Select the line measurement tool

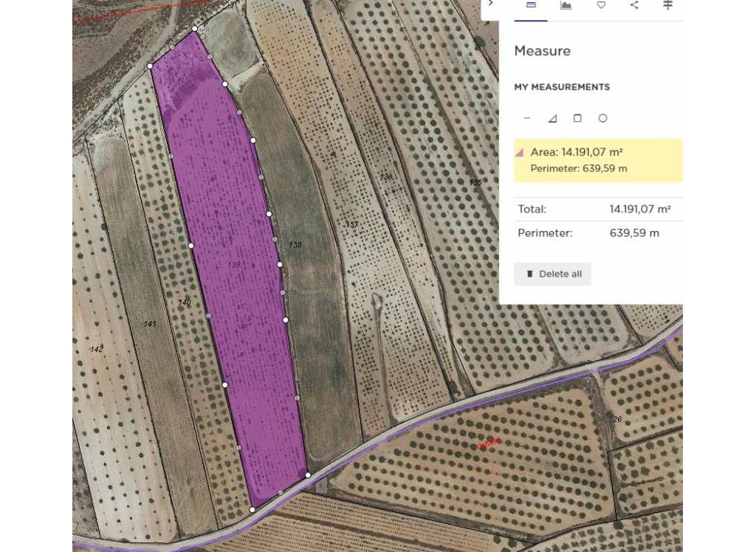[x=527, y=117]
